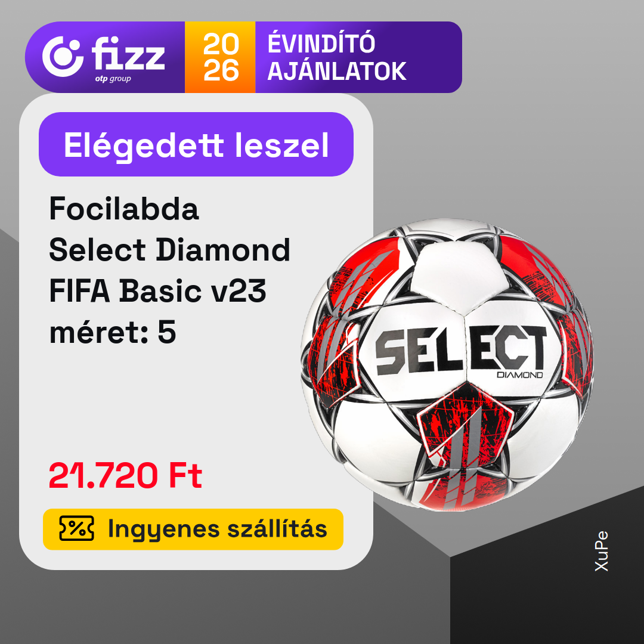Click the SELECT logo on the ball
The height and width of the screenshot is (644, 644).
tap(460, 350)
